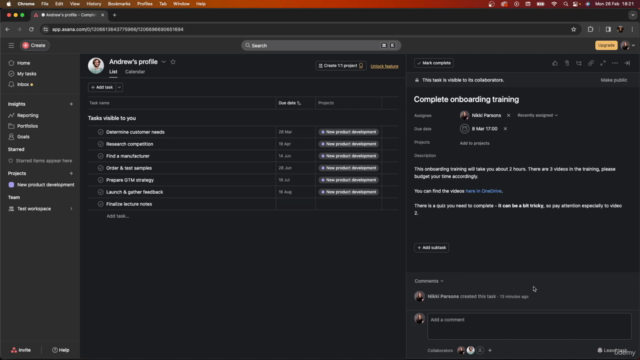Open Add task dropdown arrow
This screenshot has width=640, height=360.
point(119,87)
